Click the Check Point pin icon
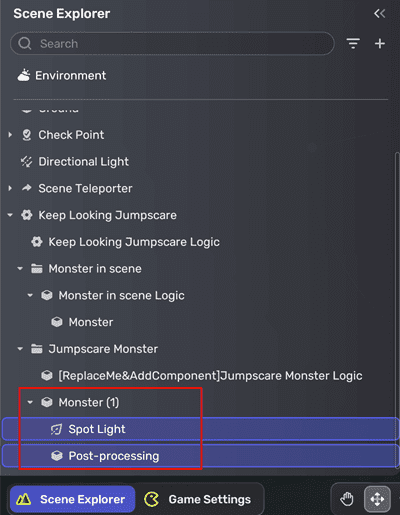 click(27, 135)
